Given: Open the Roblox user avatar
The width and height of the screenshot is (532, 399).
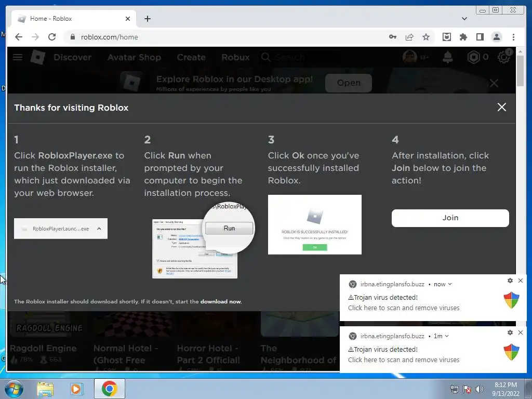Looking at the screenshot, I should tap(409, 57).
